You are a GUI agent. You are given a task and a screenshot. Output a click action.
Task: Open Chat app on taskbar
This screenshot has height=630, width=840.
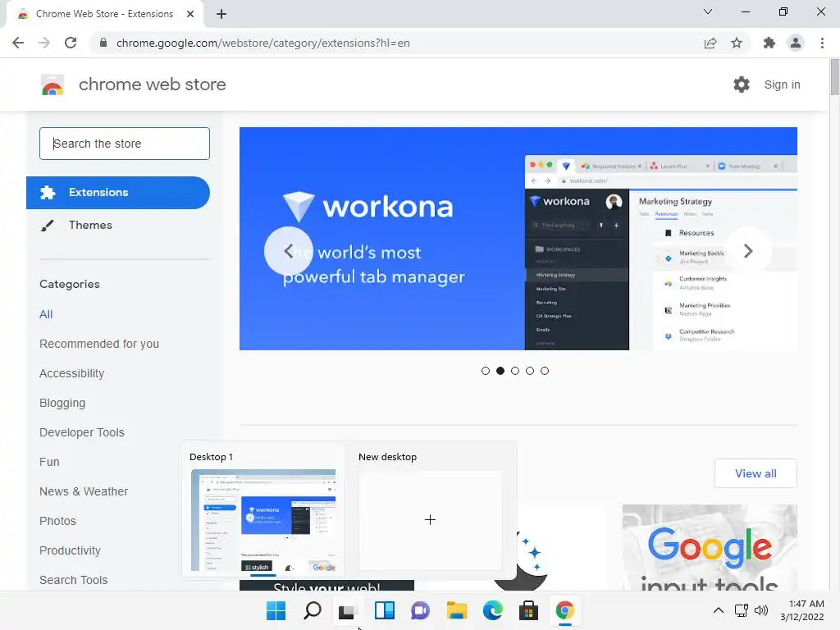pos(420,610)
